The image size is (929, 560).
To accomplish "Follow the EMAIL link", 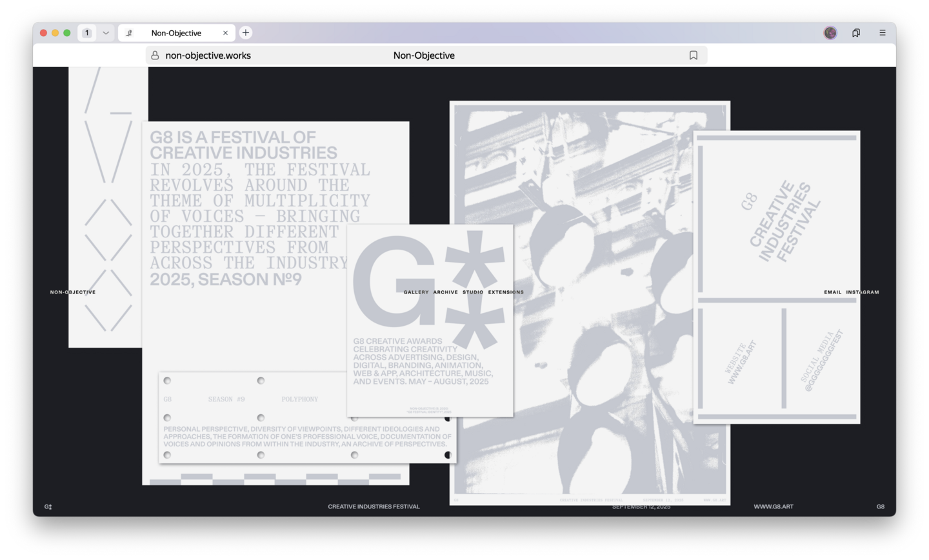I will [833, 292].
